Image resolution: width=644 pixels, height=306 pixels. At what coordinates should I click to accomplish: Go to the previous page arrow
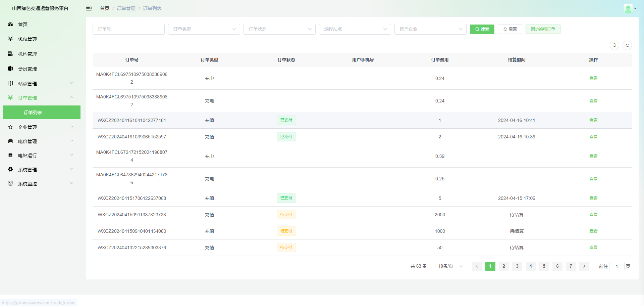477,266
